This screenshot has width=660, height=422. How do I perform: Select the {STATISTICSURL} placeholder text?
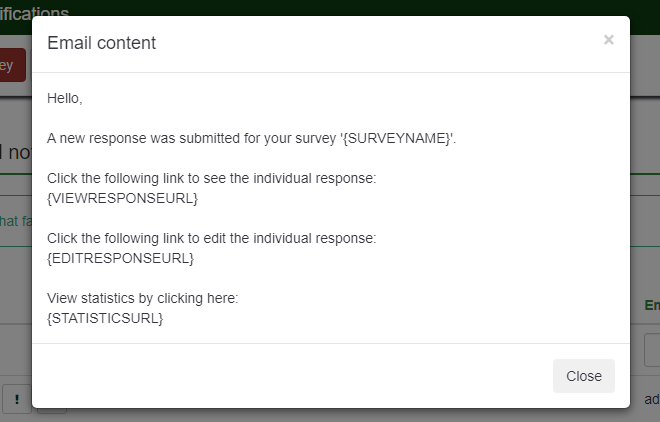[105, 318]
